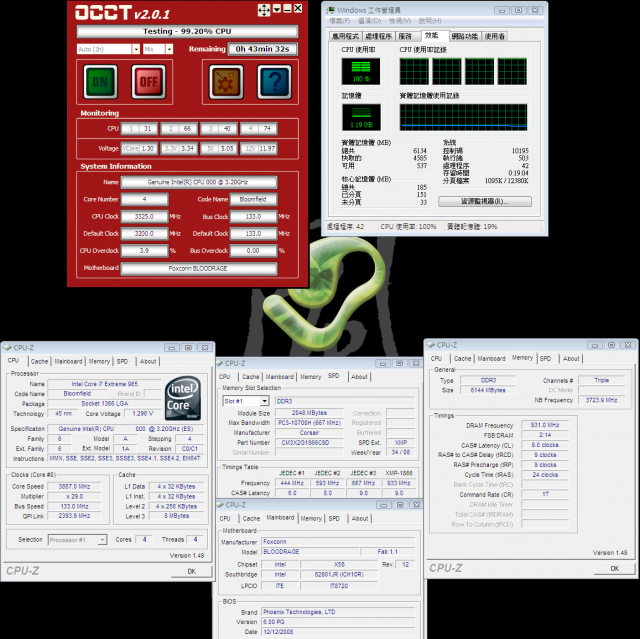Open the 說明(H) menu in Task Manager

click(x=430, y=21)
